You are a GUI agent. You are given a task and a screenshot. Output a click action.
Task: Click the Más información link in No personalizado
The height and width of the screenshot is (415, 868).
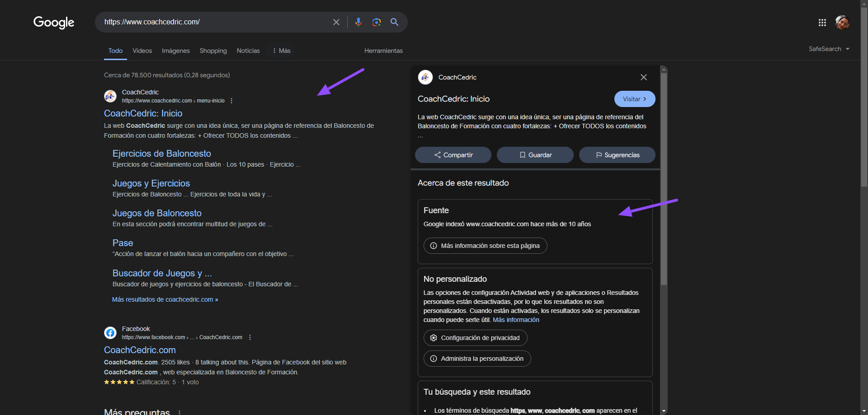point(516,320)
